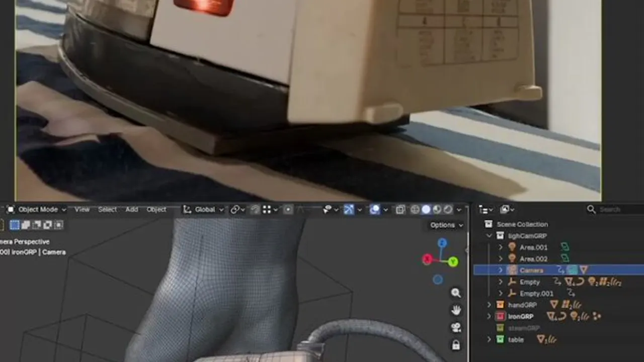Collapse the lighCamGRP collection
The image size is (644, 362).
[x=489, y=236]
